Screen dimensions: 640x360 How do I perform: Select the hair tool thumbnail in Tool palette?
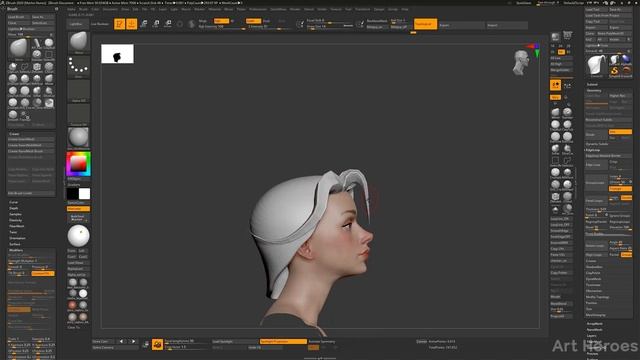click(x=597, y=66)
